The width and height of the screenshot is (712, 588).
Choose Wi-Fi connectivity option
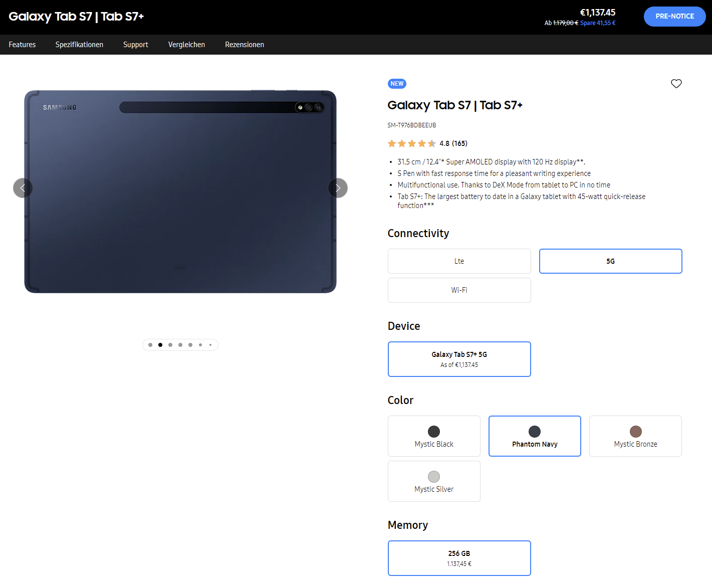(x=459, y=290)
